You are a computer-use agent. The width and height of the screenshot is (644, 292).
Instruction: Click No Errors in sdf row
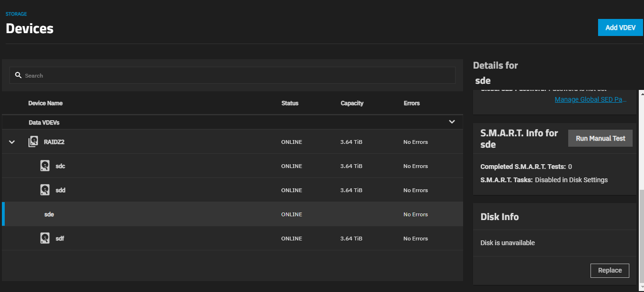pos(416,239)
